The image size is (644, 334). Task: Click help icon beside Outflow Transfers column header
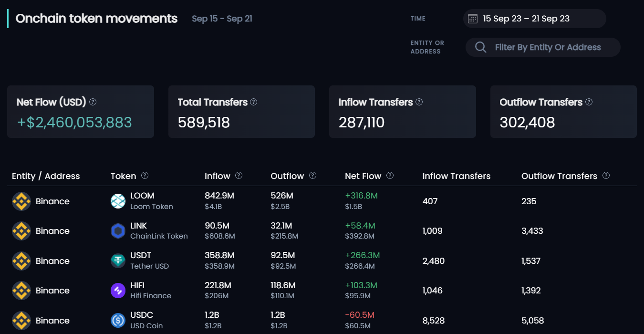[606, 176]
